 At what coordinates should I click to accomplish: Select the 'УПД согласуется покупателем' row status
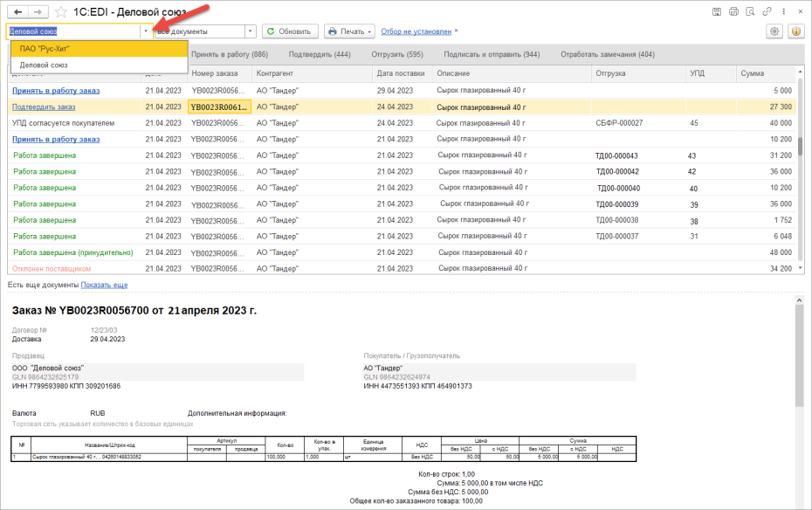63,123
